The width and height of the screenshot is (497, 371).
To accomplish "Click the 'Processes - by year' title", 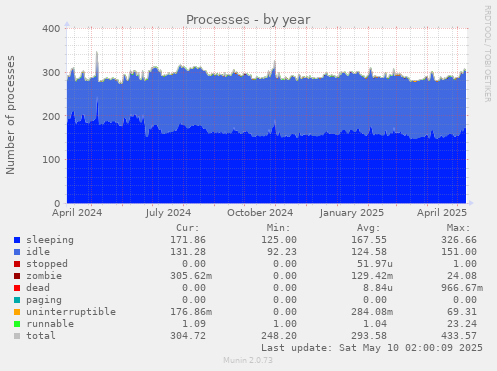I will coord(248,20).
